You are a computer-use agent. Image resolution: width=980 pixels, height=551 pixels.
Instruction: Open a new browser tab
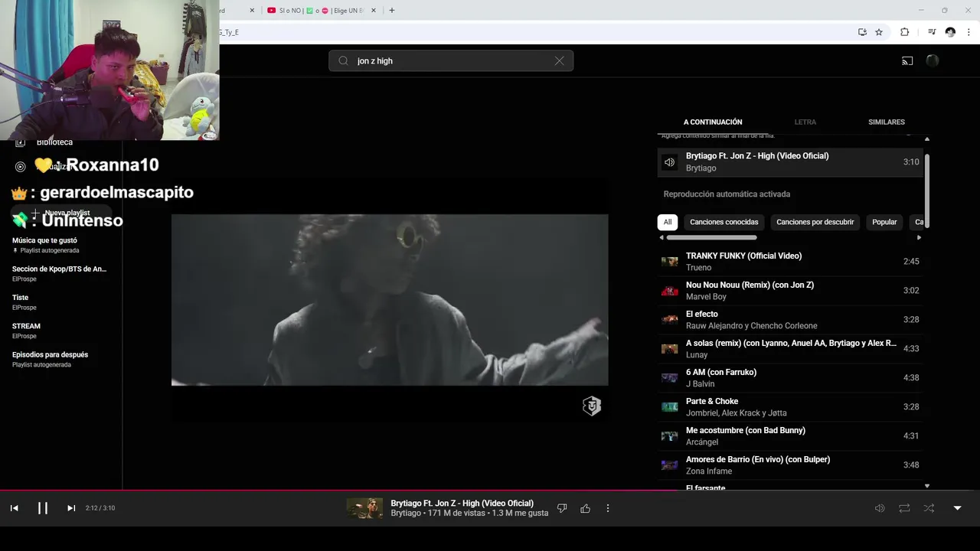[x=392, y=11]
